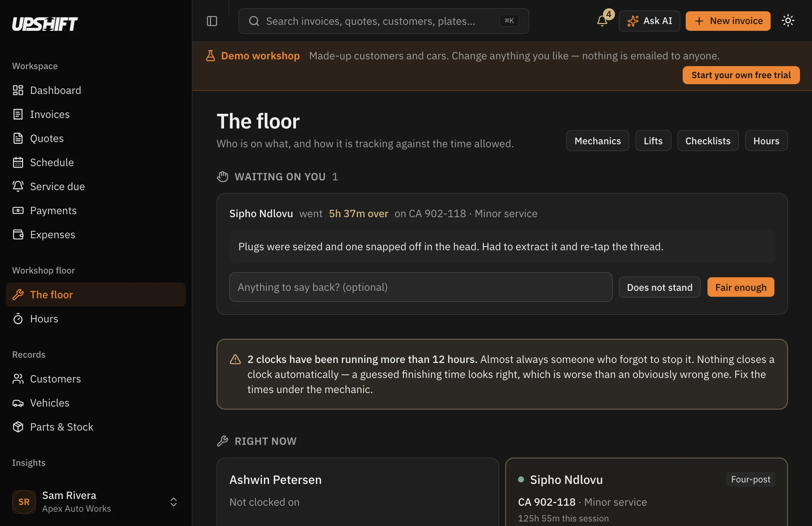Click the Ashwin Petersen mechanic card name
Viewport: 812px width, 526px height.
click(276, 480)
